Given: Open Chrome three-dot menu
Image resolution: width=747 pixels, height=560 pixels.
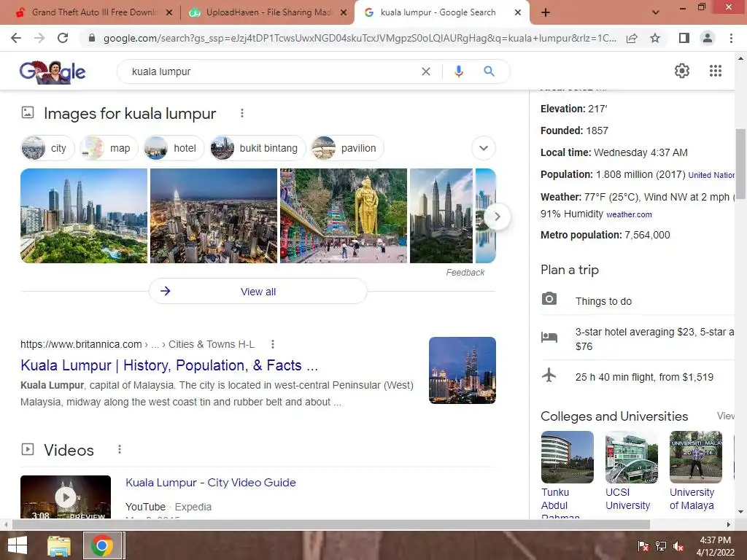Looking at the screenshot, I should point(731,38).
